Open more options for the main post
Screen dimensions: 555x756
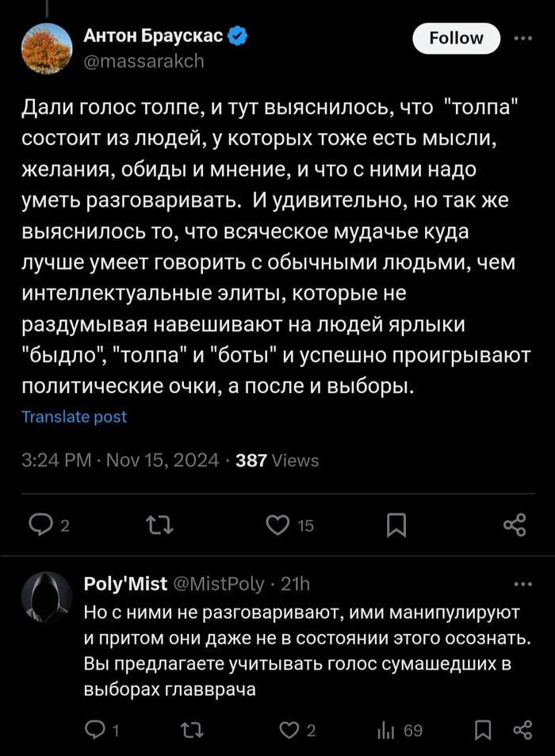pyautogui.click(x=523, y=38)
